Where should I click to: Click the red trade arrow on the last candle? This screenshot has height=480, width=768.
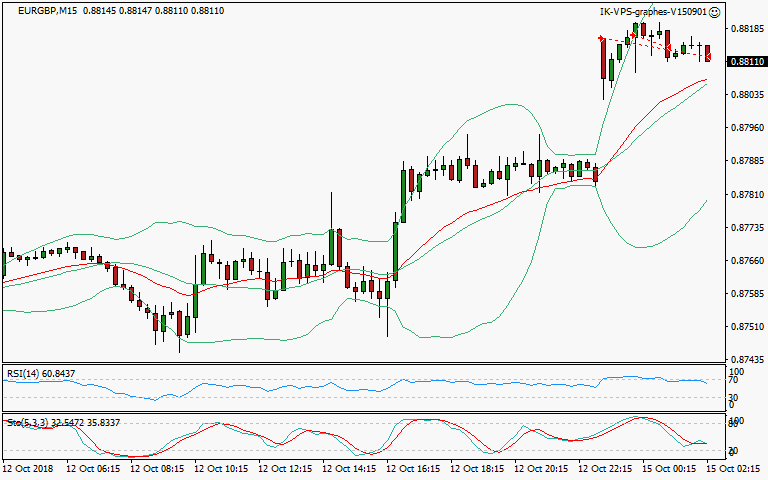(x=709, y=57)
